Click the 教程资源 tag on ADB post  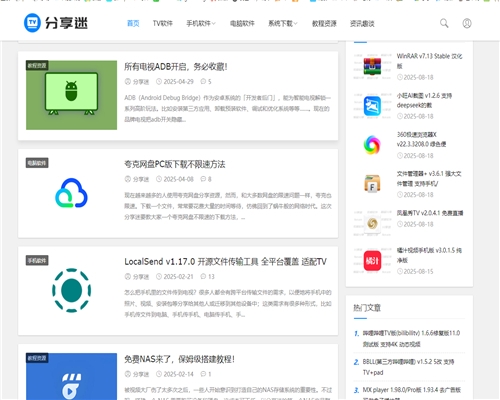tap(37, 65)
